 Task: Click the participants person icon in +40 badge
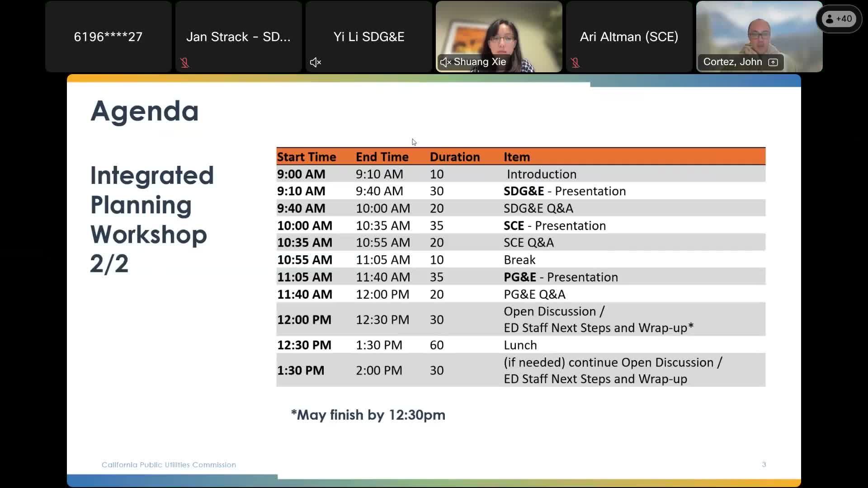(x=829, y=19)
